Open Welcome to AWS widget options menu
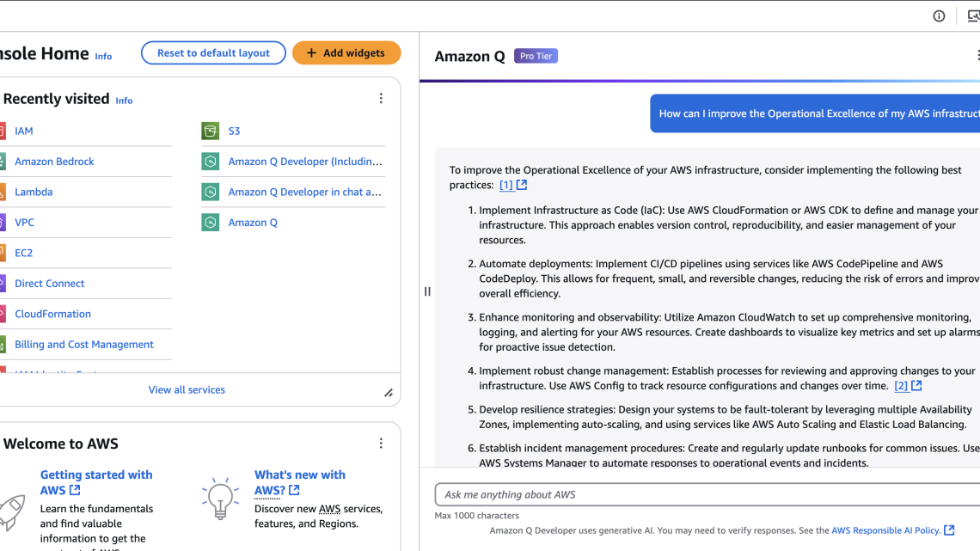This screenshot has width=980, height=551. point(381,444)
